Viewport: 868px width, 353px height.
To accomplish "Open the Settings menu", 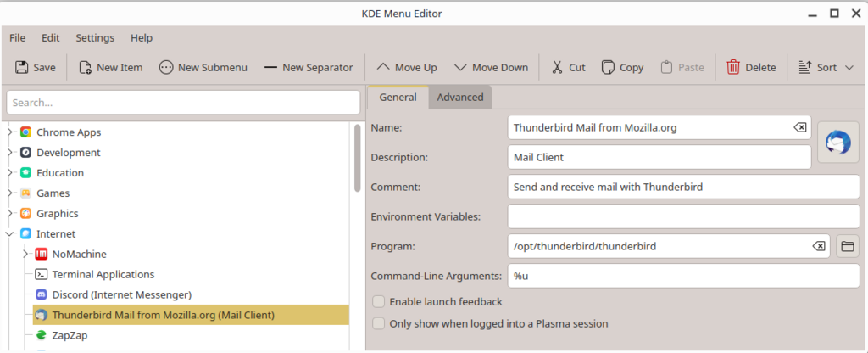I will pyautogui.click(x=95, y=37).
